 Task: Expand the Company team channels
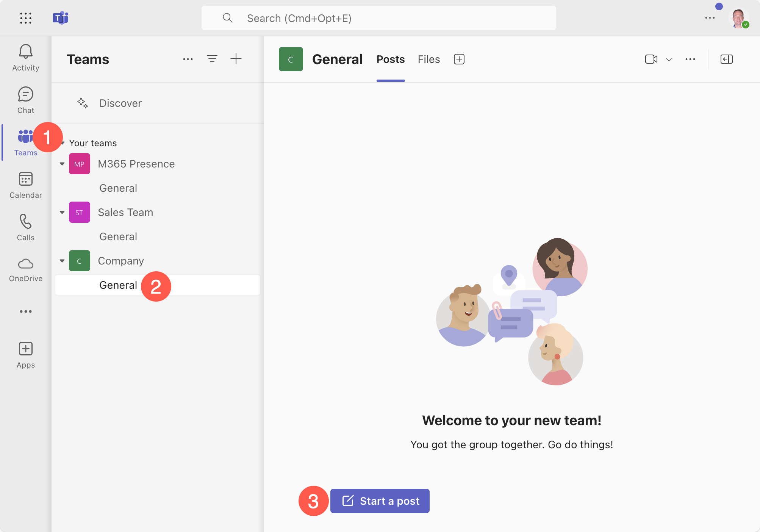62,260
